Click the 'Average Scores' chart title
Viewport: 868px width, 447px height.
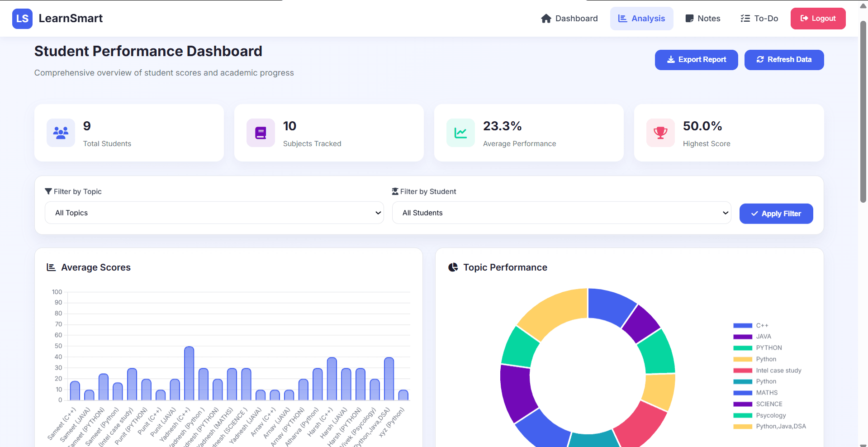tap(96, 267)
